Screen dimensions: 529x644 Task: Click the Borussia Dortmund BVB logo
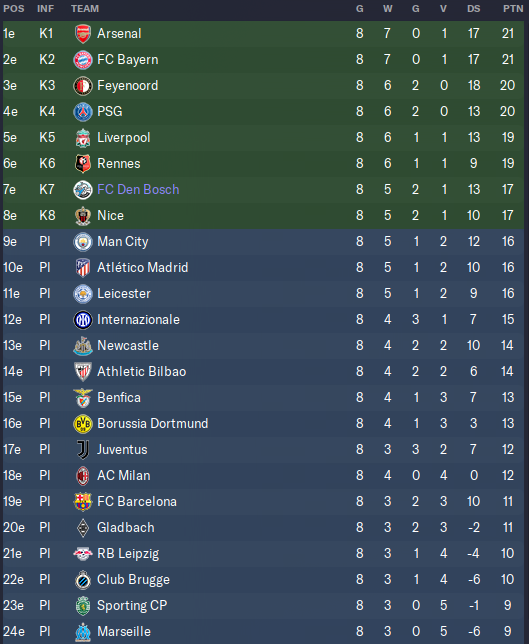click(x=83, y=424)
